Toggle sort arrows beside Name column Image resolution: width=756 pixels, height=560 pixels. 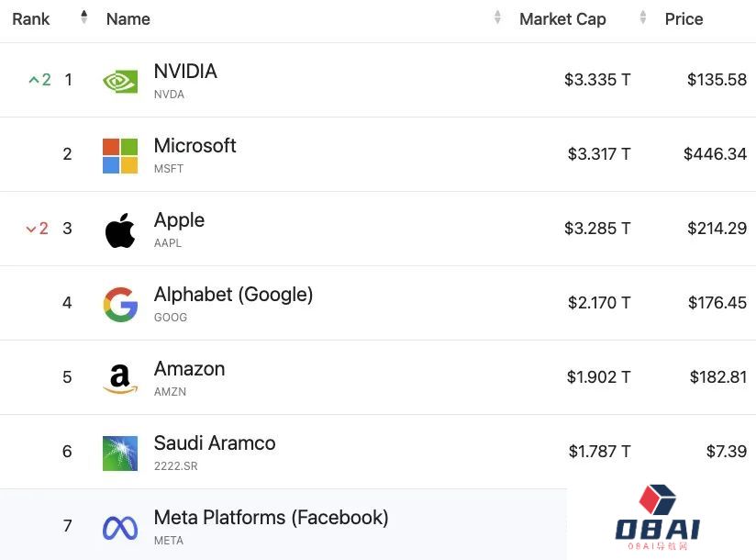click(x=497, y=17)
